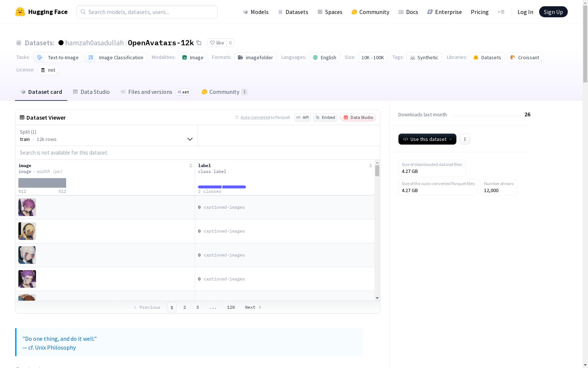Open the dataset viewer API button
588x368 pixels.
coord(302,117)
